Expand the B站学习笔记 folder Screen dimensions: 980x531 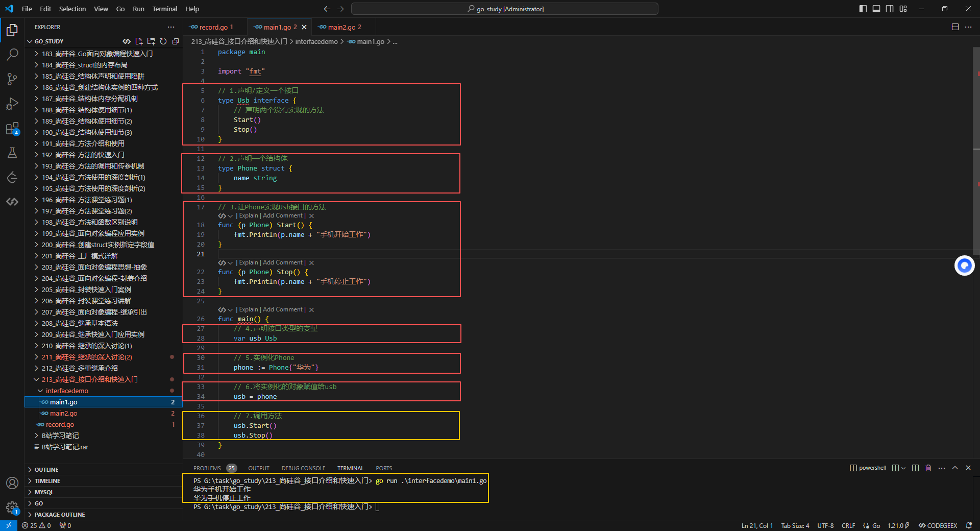104,436
